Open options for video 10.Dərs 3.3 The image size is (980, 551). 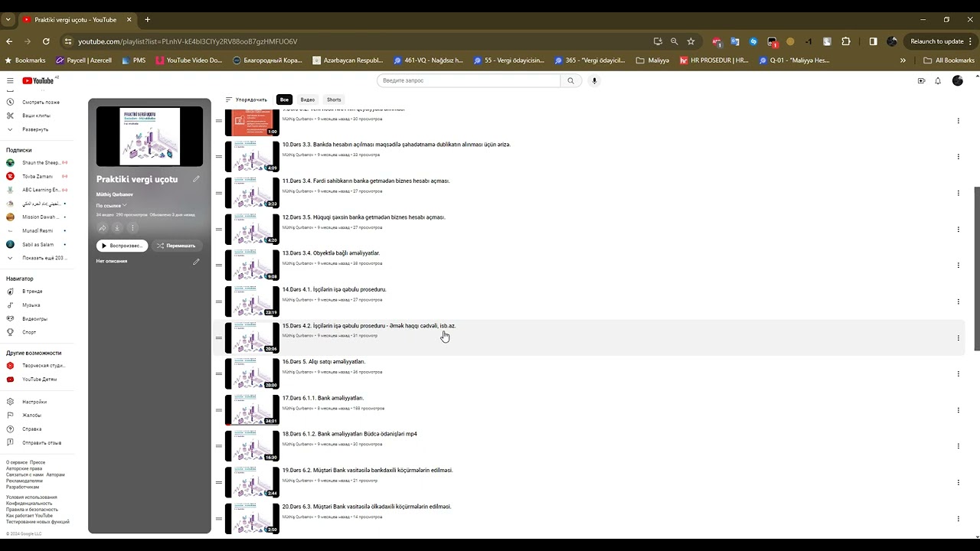pyautogui.click(x=958, y=157)
